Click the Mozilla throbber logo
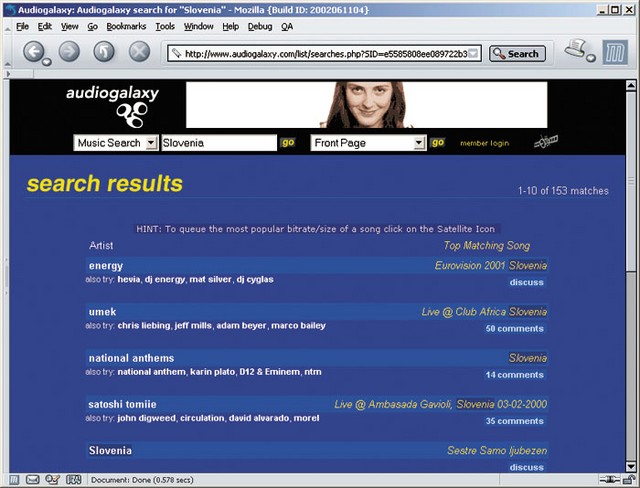640x488 pixels. pos(616,53)
